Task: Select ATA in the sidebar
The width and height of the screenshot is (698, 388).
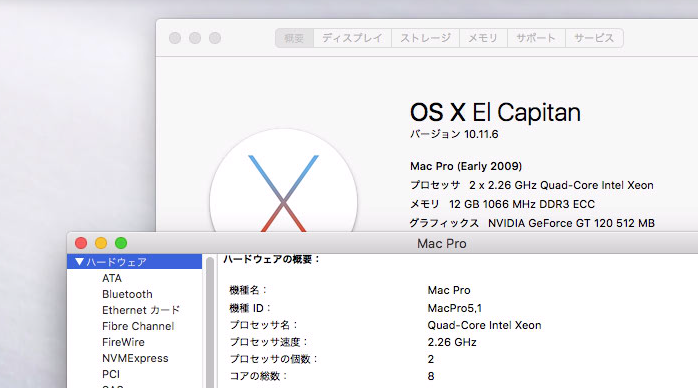Action: pos(112,278)
